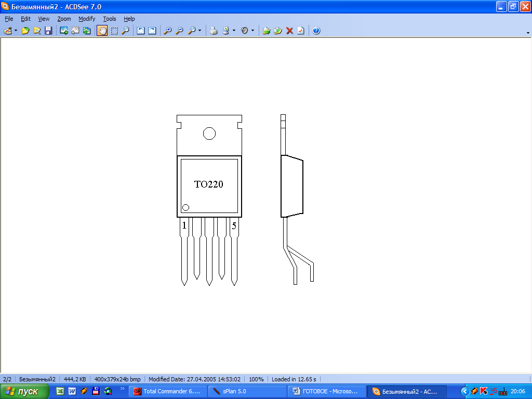Viewport: 532px width, 399px height.
Task: Open the File menu
Action: tap(9, 19)
